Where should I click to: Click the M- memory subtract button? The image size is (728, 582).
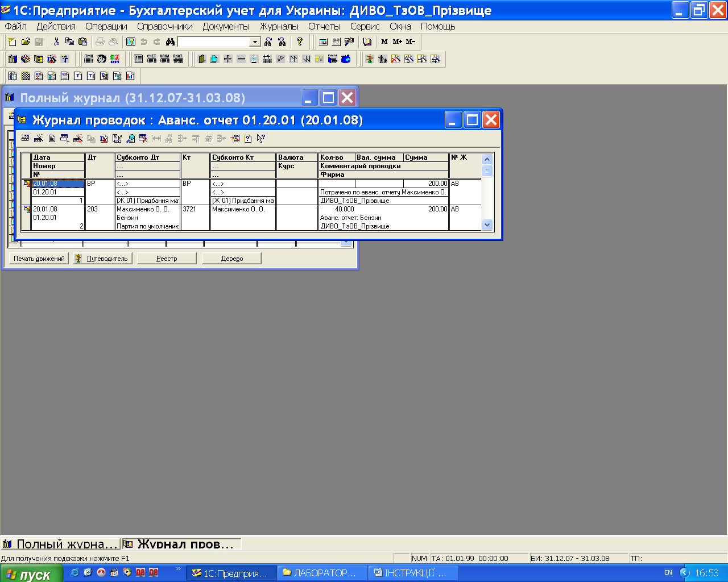(x=411, y=41)
